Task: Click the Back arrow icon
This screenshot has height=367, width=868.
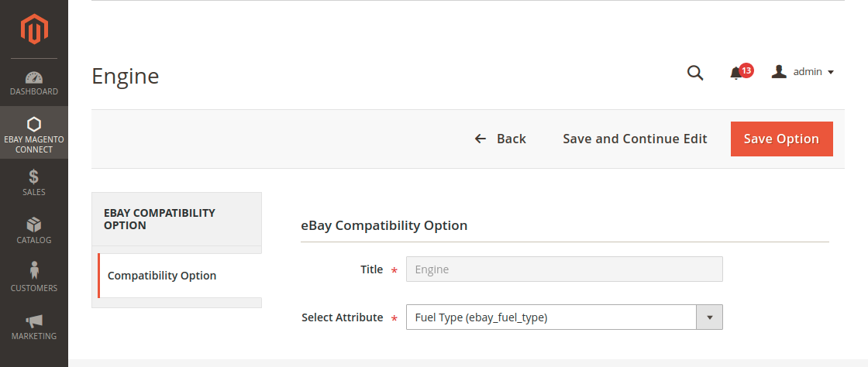Action: pyautogui.click(x=480, y=139)
